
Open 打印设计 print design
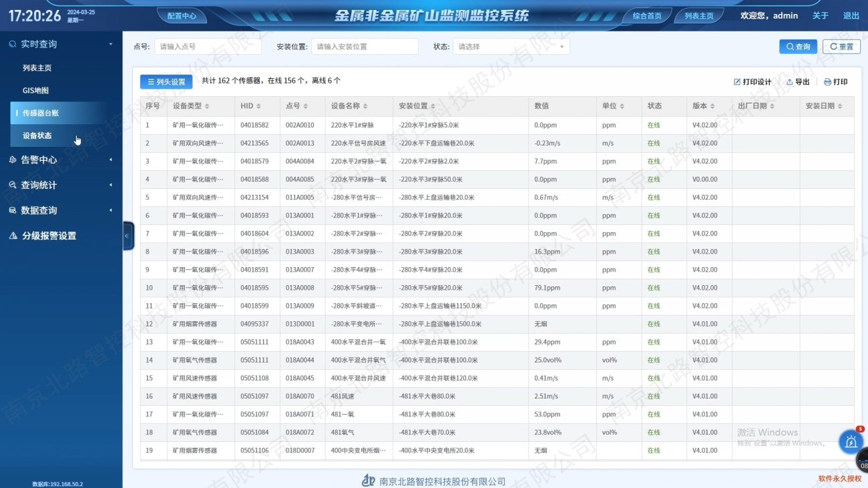[737, 82]
